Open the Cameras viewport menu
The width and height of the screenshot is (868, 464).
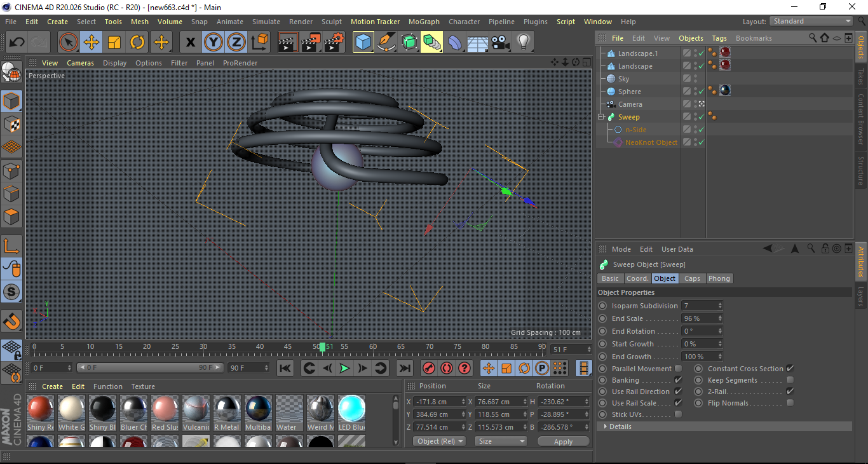(80, 63)
